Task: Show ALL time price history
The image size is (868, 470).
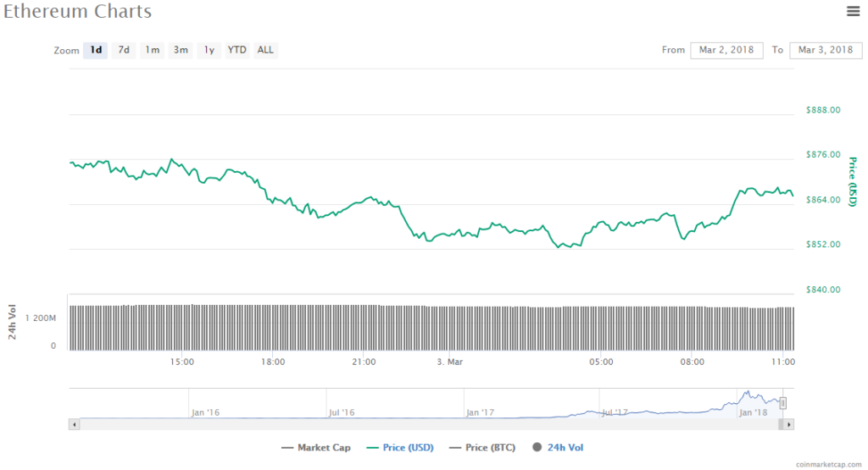Action: (265, 50)
